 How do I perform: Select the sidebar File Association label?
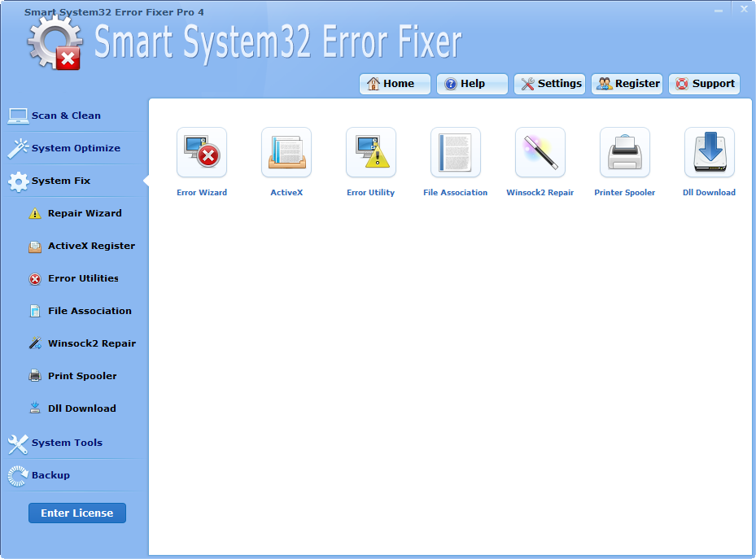(x=90, y=311)
